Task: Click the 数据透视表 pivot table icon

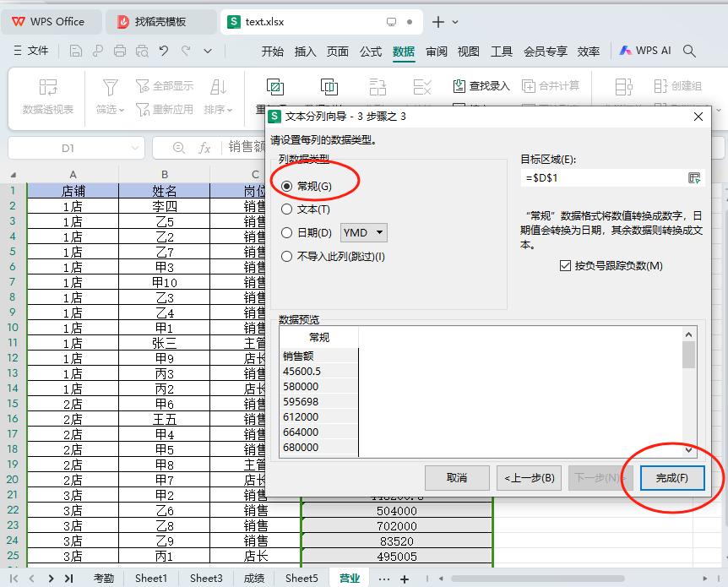Action: click(x=48, y=87)
